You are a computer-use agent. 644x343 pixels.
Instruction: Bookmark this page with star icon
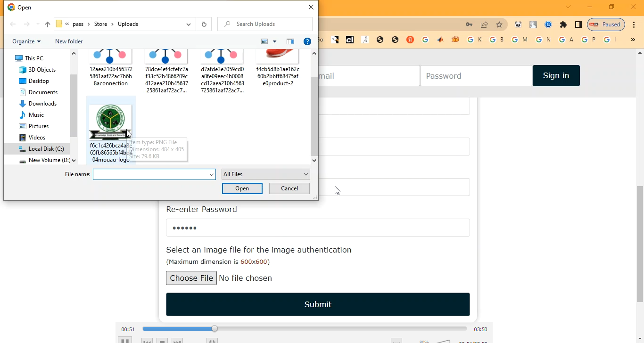499,24
